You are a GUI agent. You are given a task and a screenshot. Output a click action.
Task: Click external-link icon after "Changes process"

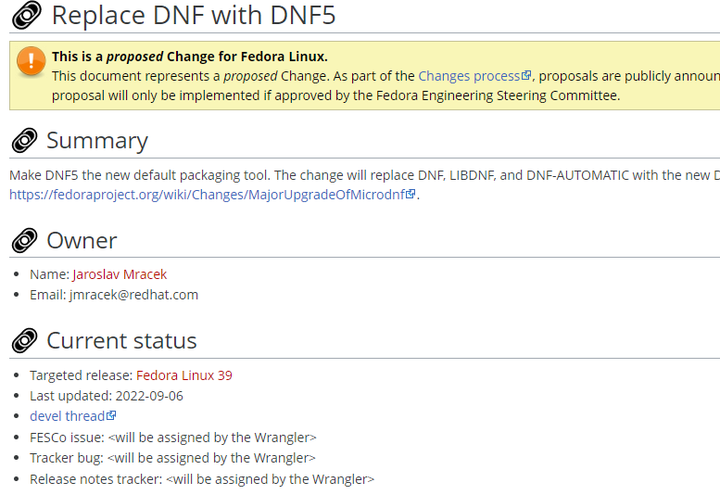coord(527,76)
